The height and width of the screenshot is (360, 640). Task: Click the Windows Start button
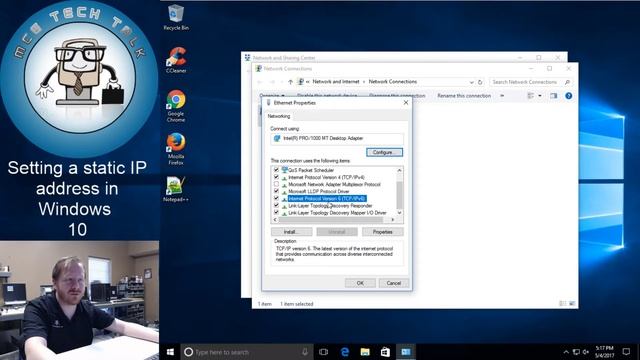170,352
